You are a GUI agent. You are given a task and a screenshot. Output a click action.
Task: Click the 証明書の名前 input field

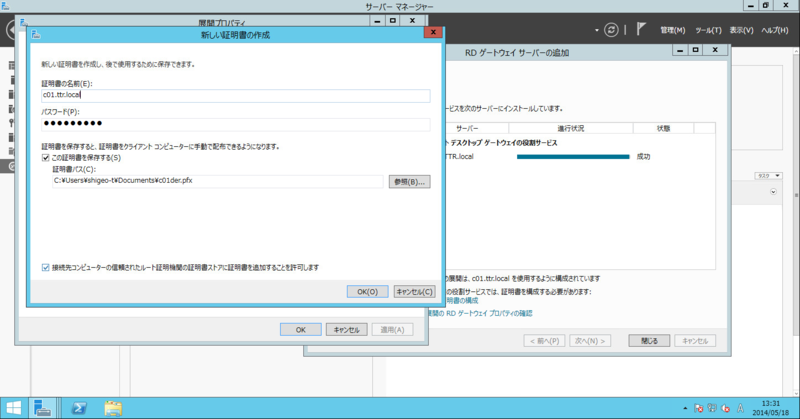coord(236,95)
